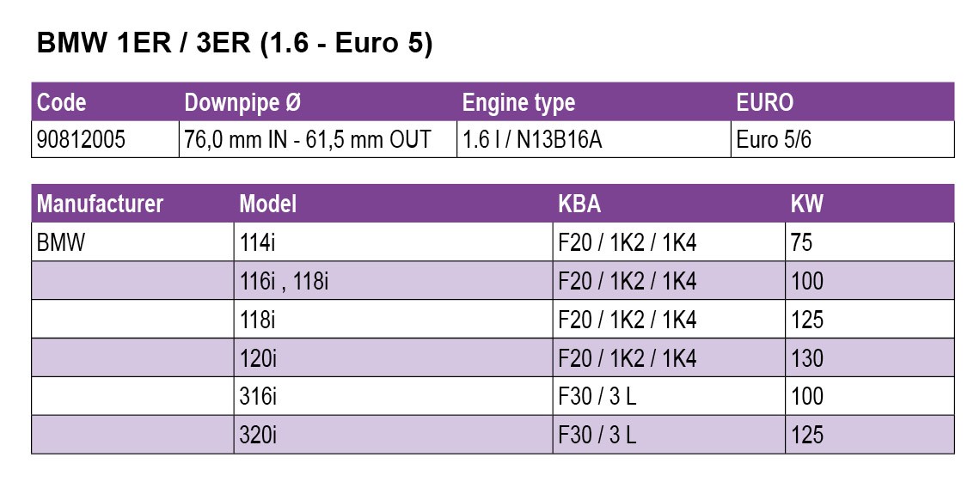Select the Manufacturer column header
This screenshot has width=980, height=488.
pyautogui.click(x=100, y=204)
